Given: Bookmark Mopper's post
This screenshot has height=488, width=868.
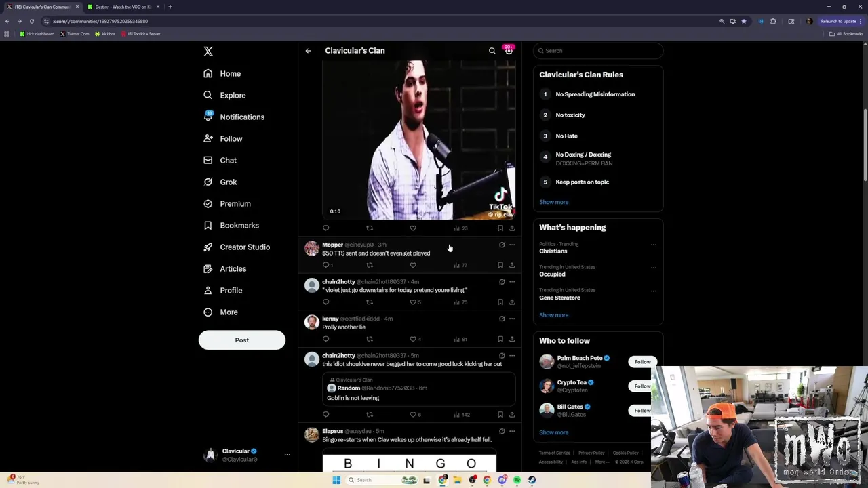Looking at the screenshot, I should click(x=500, y=265).
